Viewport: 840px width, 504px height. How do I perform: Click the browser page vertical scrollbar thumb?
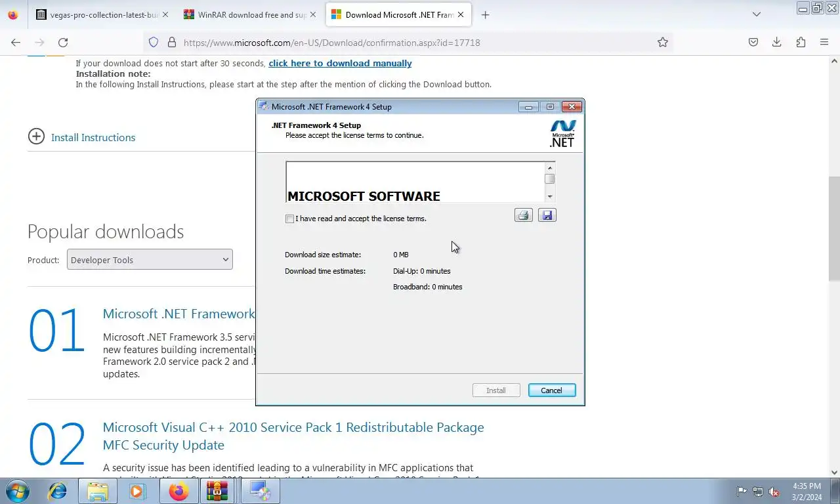(834, 228)
